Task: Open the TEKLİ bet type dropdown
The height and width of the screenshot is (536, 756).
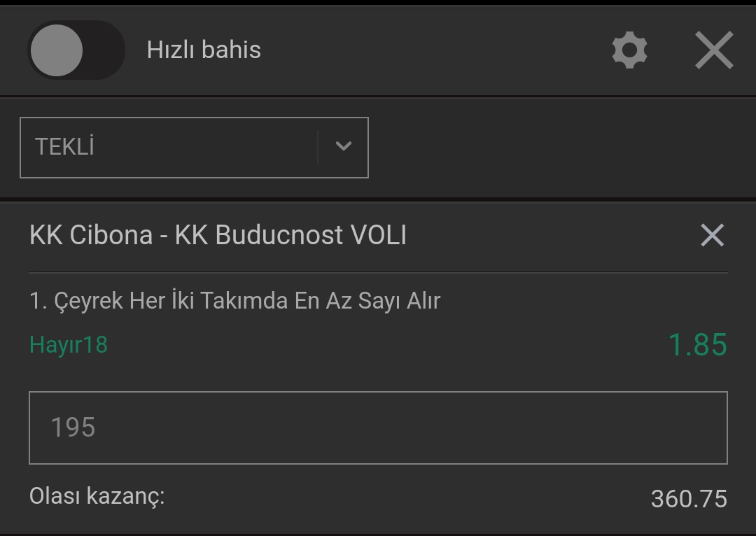Action: pos(195,148)
